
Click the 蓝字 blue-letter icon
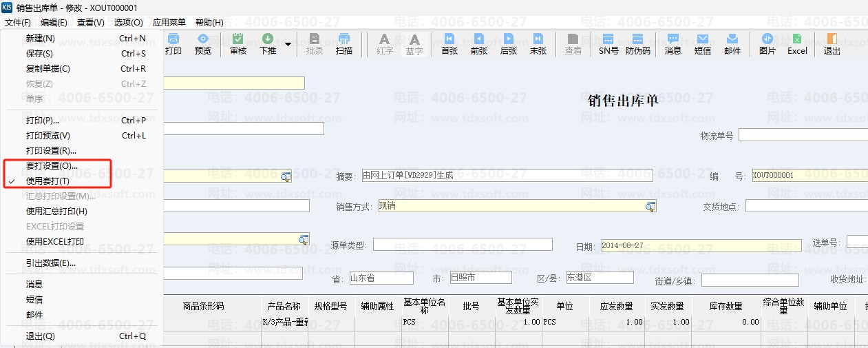click(x=414, y=44)
